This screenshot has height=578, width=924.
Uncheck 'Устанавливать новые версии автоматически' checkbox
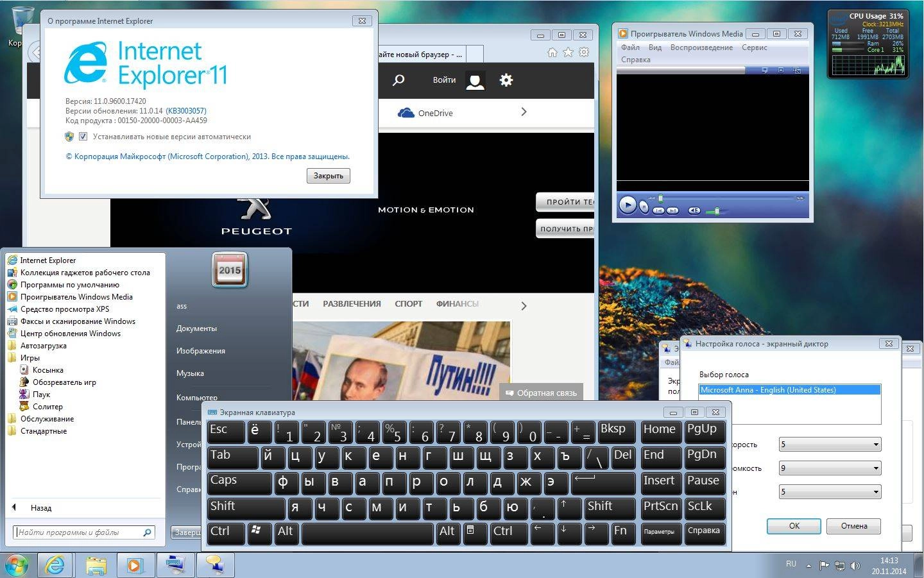[83, 137]
